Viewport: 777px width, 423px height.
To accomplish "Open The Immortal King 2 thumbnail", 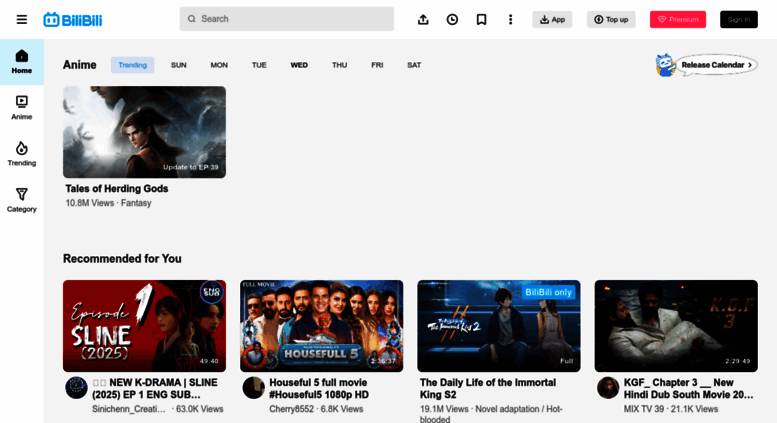I will pos(499,326).
